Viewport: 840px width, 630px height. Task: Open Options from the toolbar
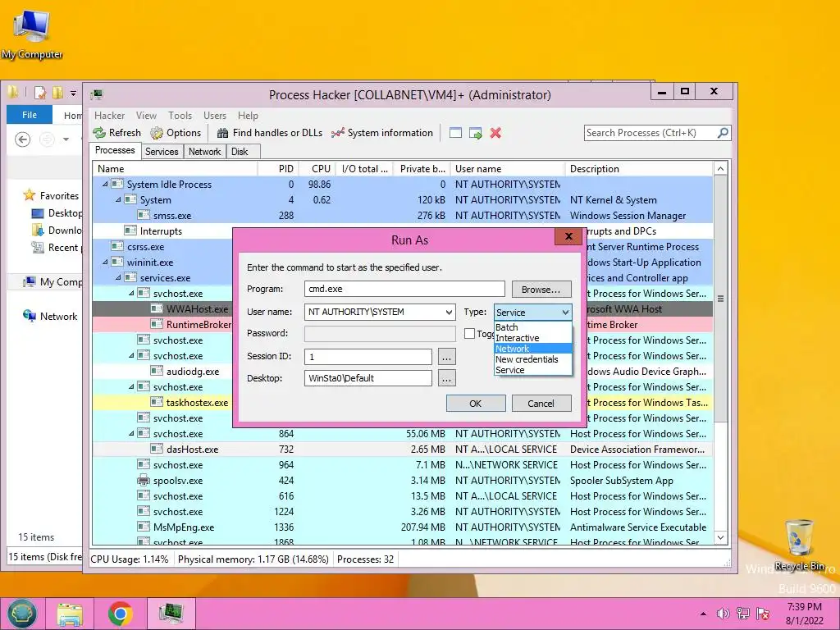176,133
